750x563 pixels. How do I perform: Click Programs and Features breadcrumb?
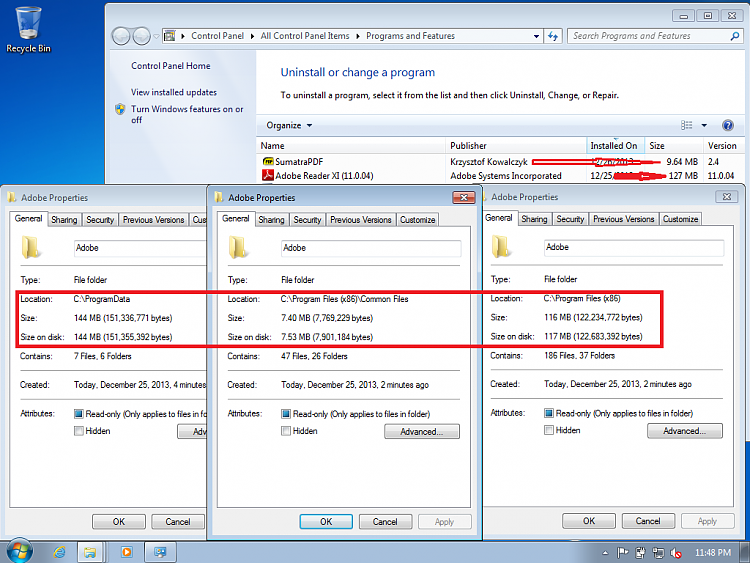[x=410, y=36]
